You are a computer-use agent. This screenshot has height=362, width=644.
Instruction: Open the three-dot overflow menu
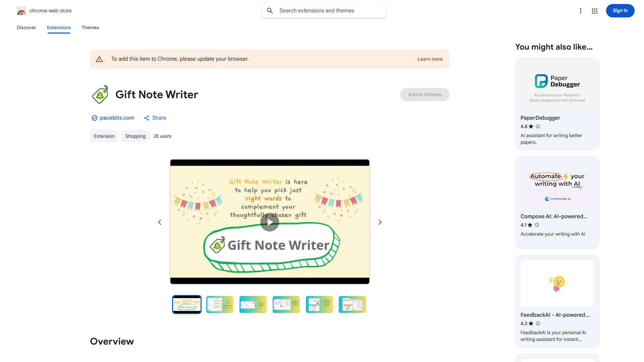(581, 11)
